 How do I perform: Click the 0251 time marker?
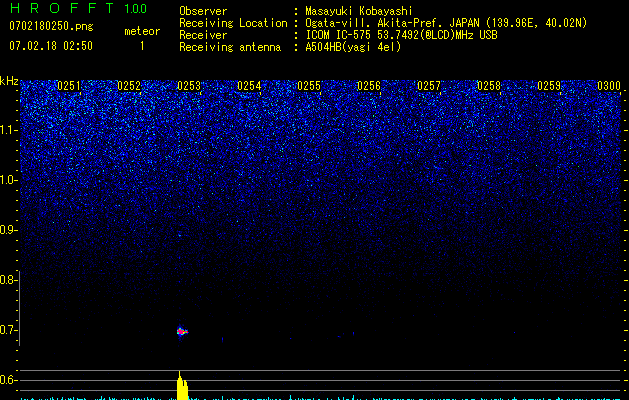[69, 86]
